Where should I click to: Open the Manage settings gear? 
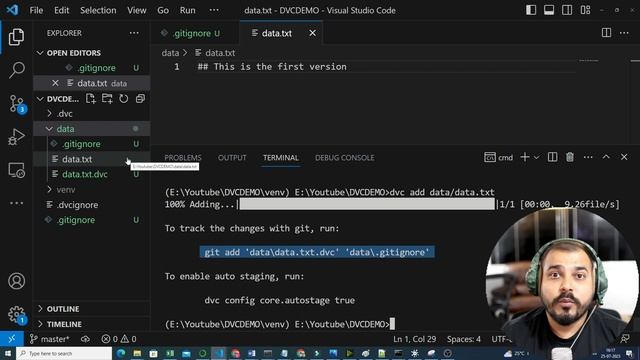pyautogui.click(x=16, y=314)
